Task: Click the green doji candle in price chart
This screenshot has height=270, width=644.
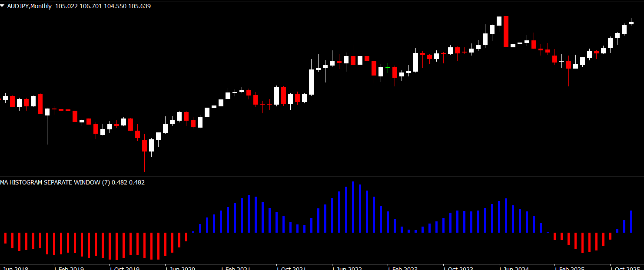Action: point(388,68)
